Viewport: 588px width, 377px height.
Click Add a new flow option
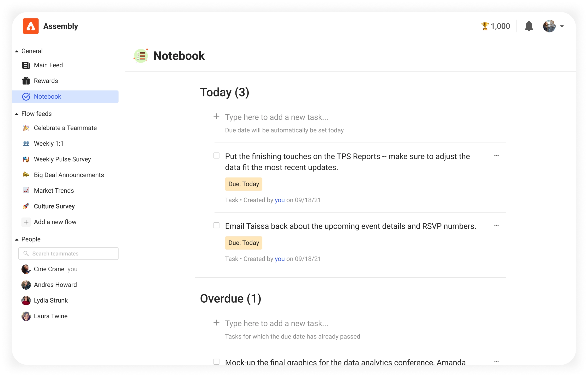(x=55, y=222)
